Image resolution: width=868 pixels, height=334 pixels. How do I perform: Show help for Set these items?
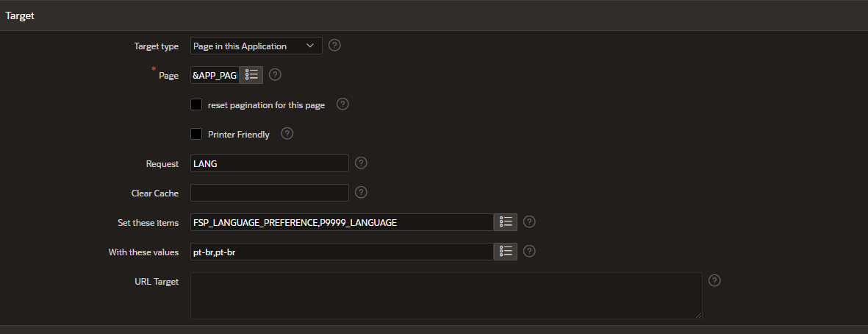coord(529,222)
